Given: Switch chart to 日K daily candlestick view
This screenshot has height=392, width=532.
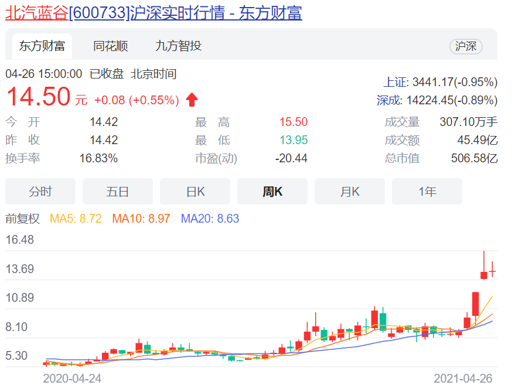Looking at the screenshot, I should click(195, 191).
